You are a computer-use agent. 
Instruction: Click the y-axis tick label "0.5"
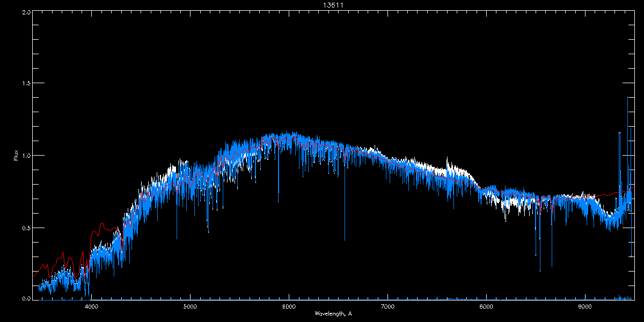point(26,228)
